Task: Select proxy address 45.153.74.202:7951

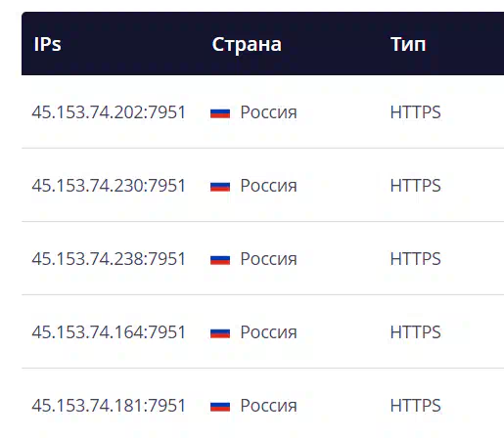Action: [x=109, y=112]
